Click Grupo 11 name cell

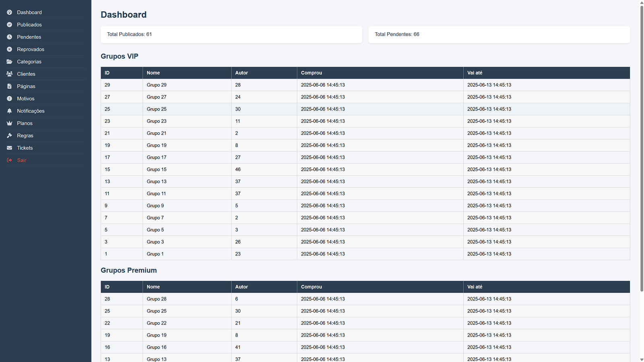tap(187, 193)
